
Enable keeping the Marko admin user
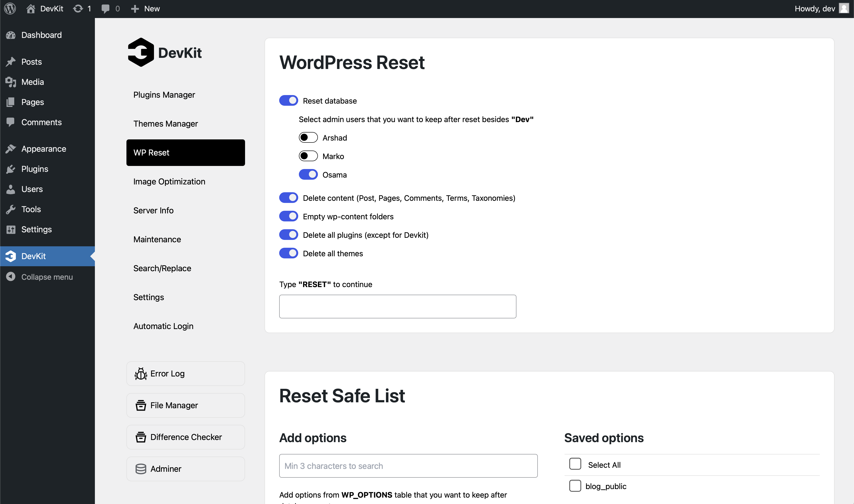pyautogui.click(x=308, y=156)
